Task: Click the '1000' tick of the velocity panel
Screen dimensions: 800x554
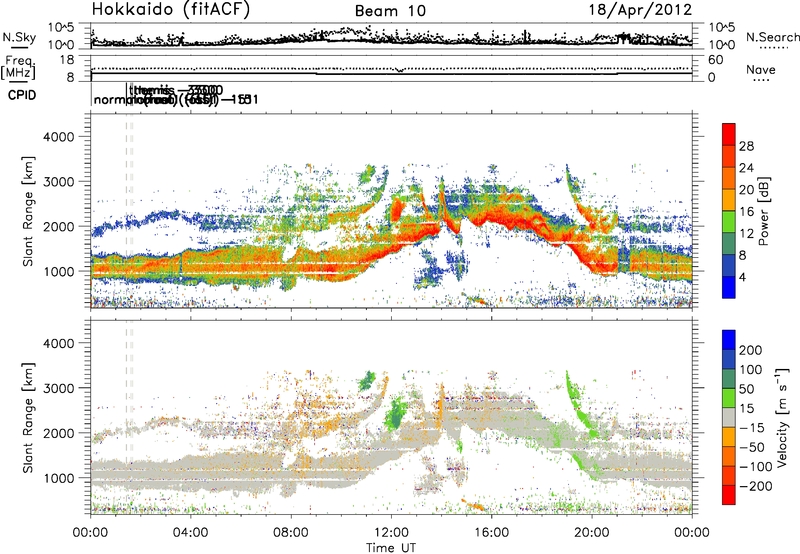Action: pos(58,478)
